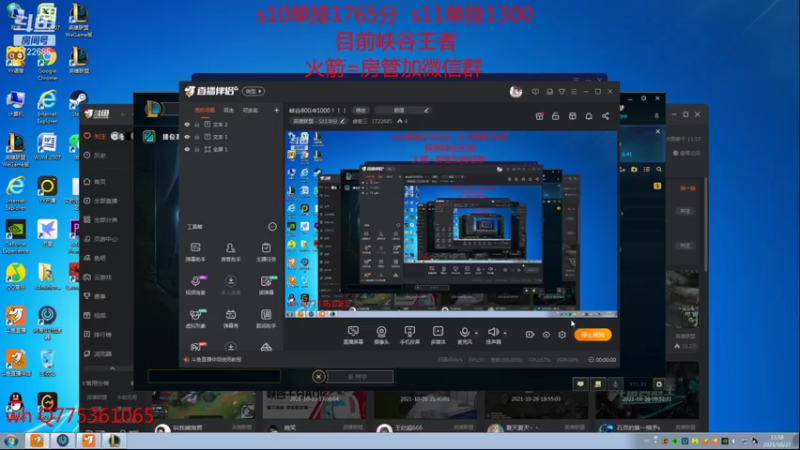Open the 弹幕助手 tool
Viewport: 800px width, 450px height.
pos(195,252)
